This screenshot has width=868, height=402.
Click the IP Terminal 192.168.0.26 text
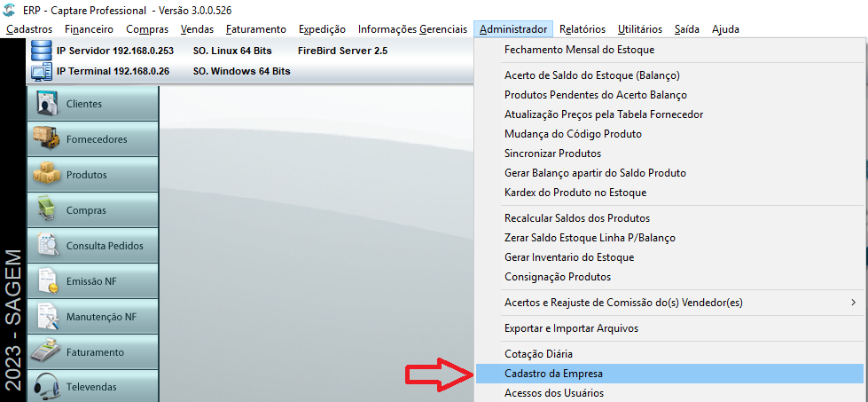coord(113,71)
